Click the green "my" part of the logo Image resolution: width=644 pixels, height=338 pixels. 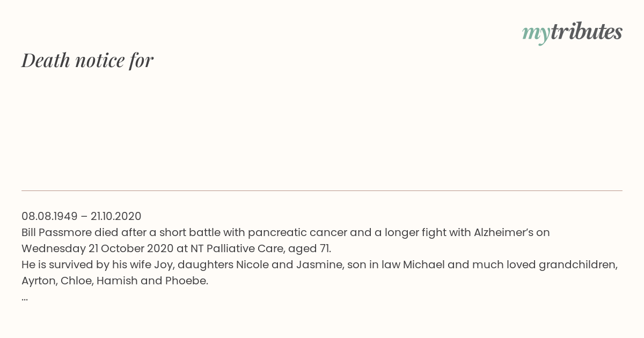[x=536, y=34]
